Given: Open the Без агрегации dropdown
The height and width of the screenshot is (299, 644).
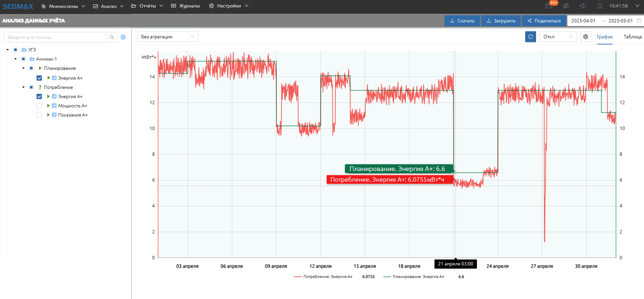Looking at the screenshot, I should (168, 37).
